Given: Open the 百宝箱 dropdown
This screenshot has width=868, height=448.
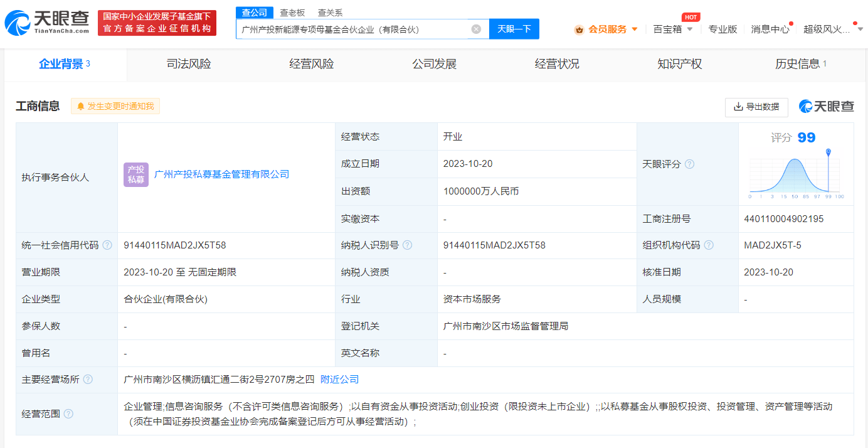Looking at the screenshot, I should click(673, 29).
